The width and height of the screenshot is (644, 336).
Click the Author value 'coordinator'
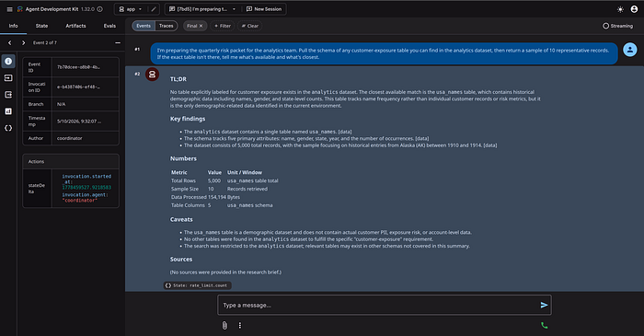pos(69,138)
